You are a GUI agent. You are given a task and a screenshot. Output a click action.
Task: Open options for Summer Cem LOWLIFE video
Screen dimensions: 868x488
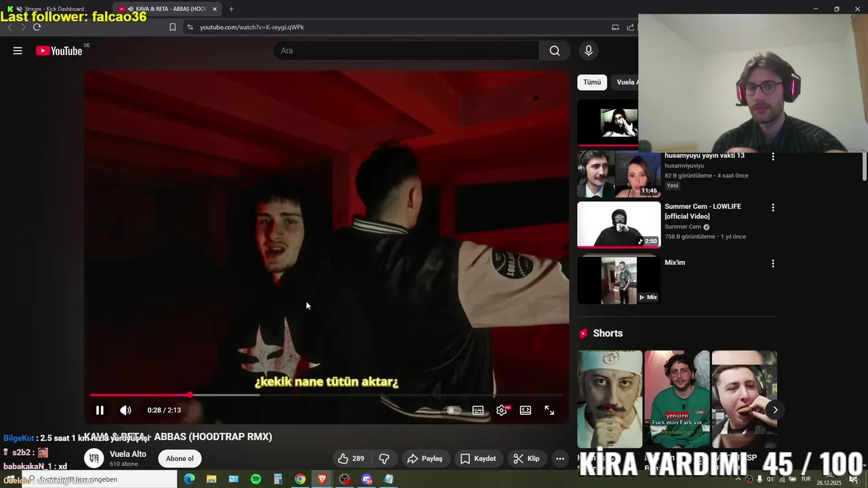click(772, 207)
